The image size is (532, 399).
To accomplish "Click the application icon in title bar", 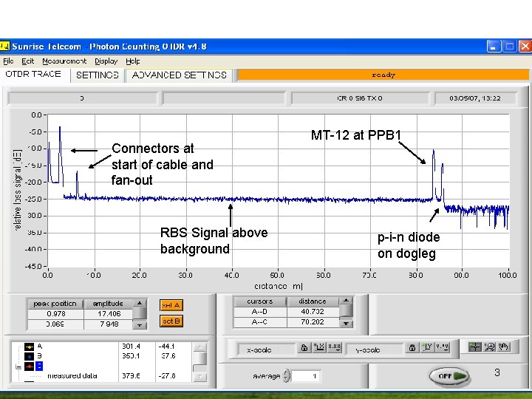I will [x=4, y=46].
